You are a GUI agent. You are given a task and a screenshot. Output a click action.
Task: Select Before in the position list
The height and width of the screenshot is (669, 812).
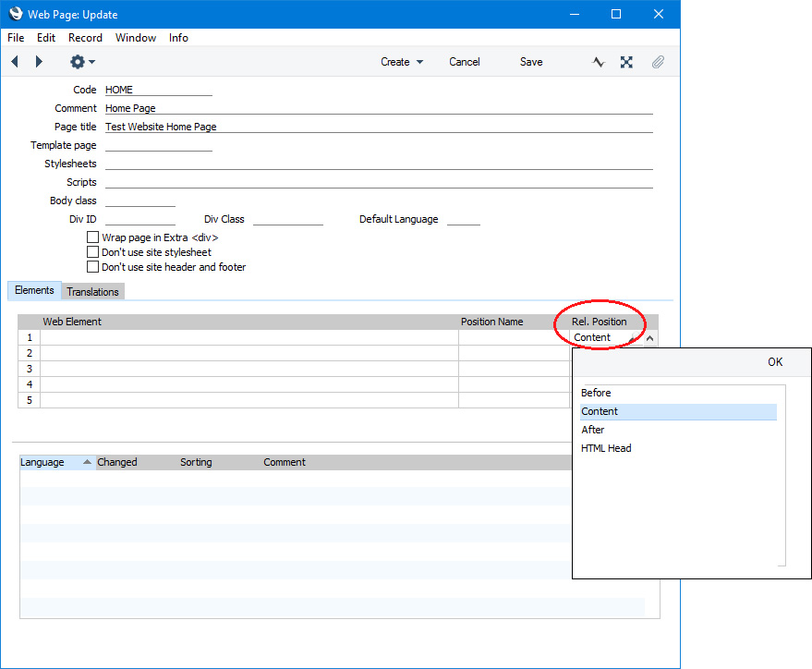678,393
